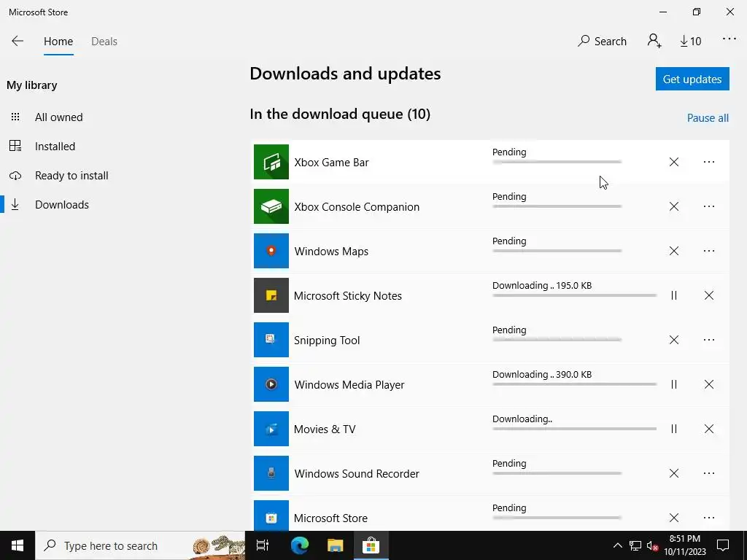This screenshot has width=747, height=560.
Task: Cancel the Movies & TV download
Action: tap(709, 429)
